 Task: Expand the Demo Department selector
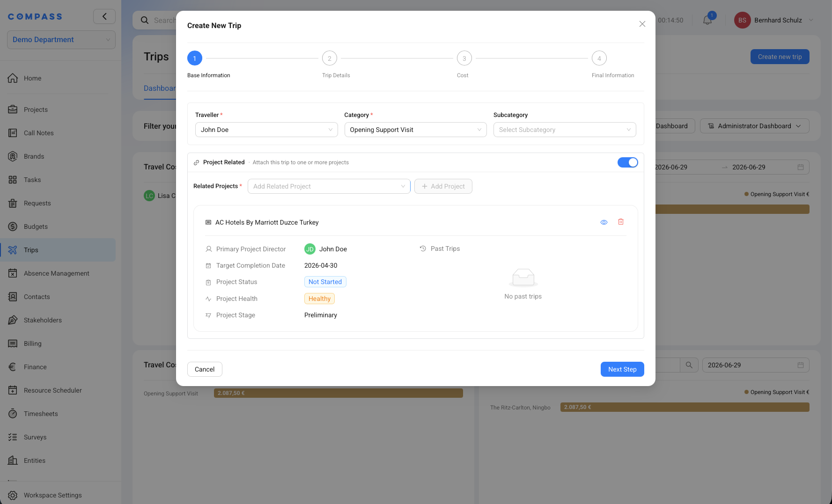pyautogui.click(x=61, y=40)
